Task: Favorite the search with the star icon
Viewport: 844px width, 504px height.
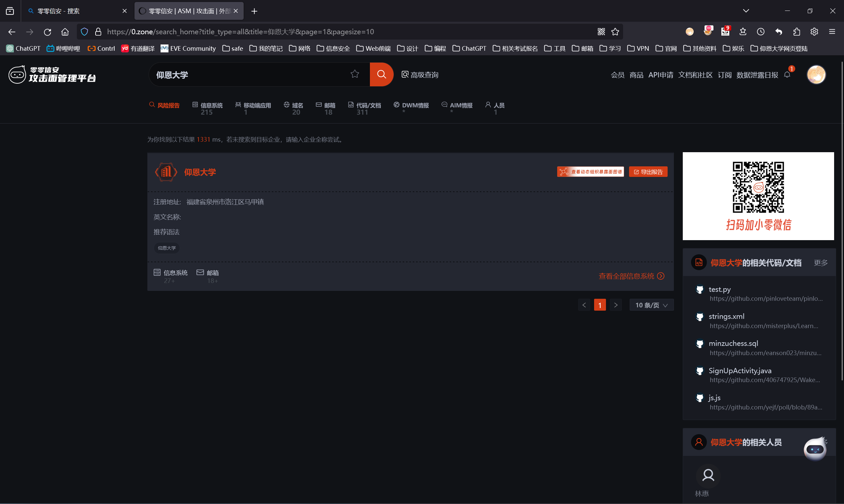Action: (354, 74)
